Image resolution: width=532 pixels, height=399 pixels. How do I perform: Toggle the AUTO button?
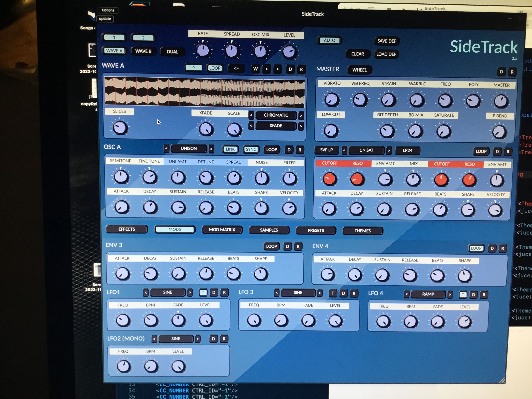pyautogui.click(x=329, y=40)
